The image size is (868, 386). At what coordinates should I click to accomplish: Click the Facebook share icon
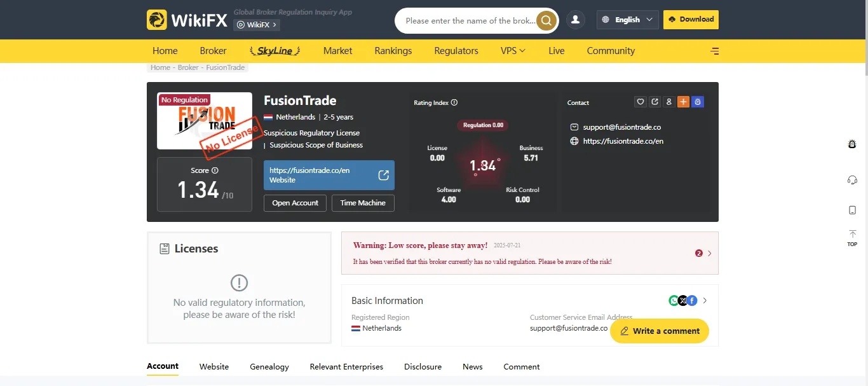point(692,301)
